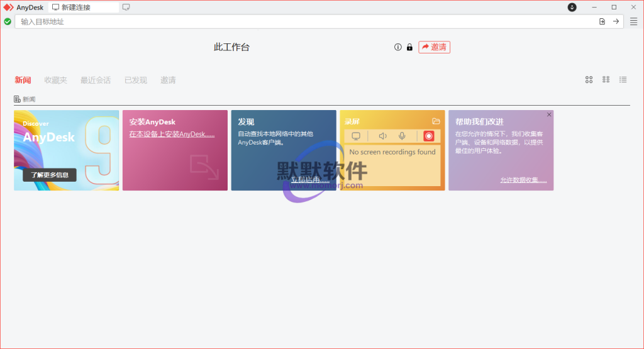Open the new session tab icon
The height and width of the screenshot is (349, 644).
click(126, 8)
